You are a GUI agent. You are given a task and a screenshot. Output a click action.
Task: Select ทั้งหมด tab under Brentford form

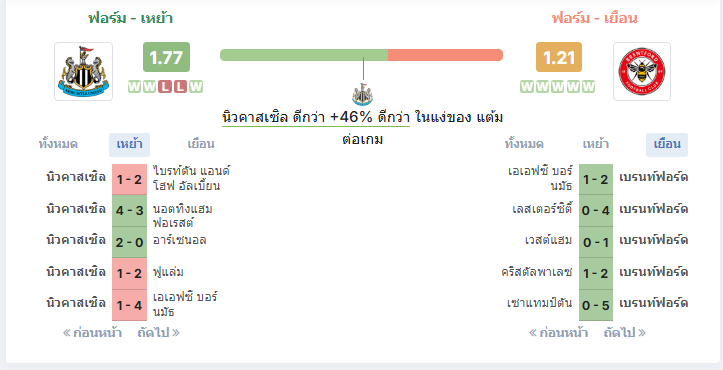click(524, 144)
